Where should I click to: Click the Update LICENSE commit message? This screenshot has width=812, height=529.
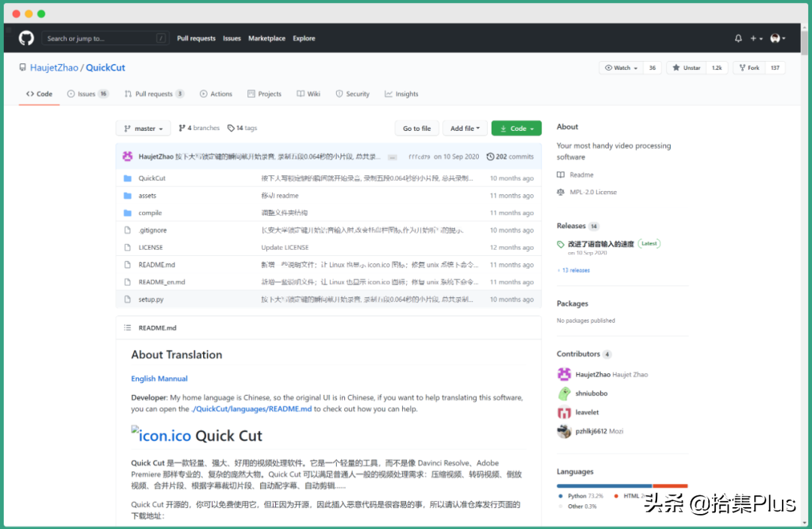[285, 248]
